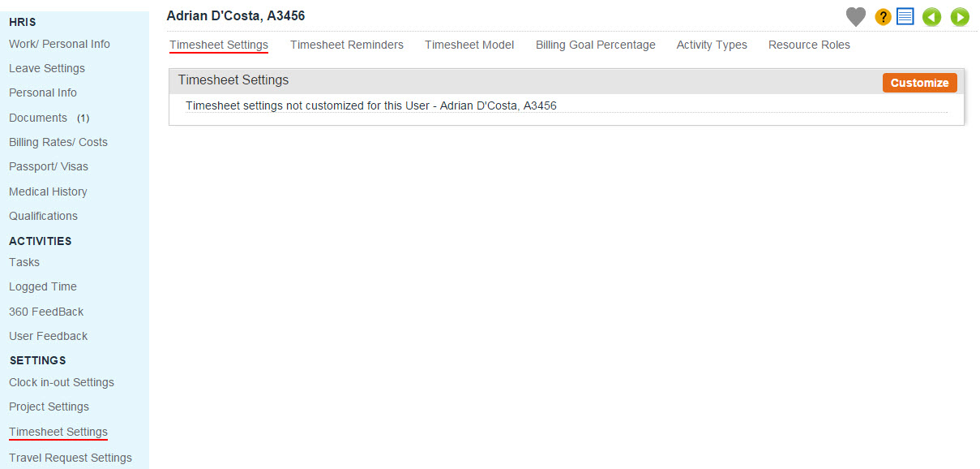Select Documents (1) sidebar link
Image resolution: width=980 pixels, height=469 pixels.
pyautogui.click(x=49, y=118)
